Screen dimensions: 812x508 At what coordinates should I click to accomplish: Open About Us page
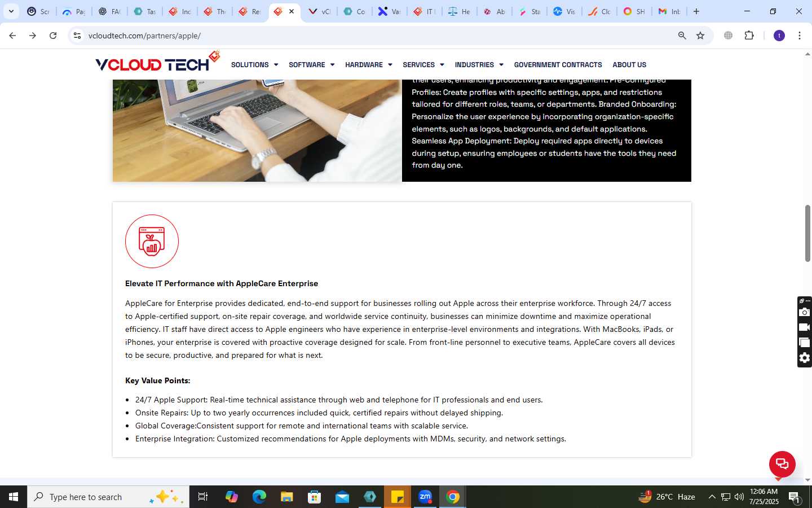click(629, 65)
